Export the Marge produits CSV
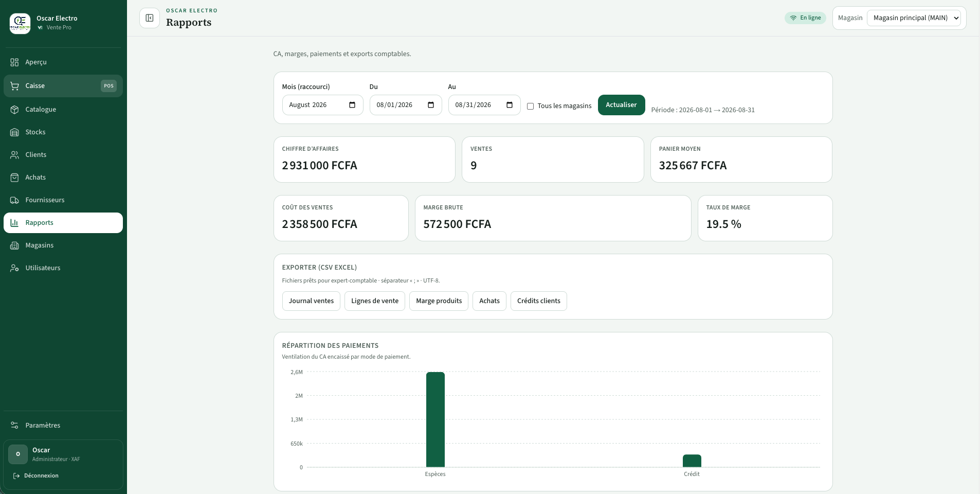980x494 pixels. click(439, 301)
